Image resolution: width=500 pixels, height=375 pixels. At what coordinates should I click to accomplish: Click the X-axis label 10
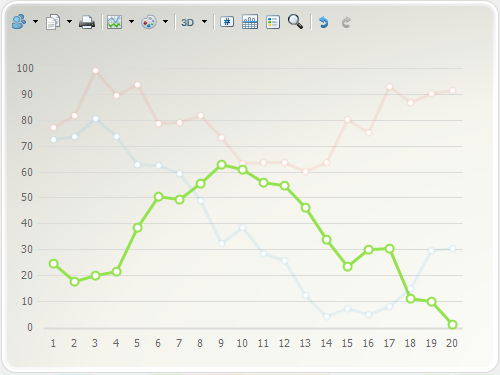tap(242, 343)
